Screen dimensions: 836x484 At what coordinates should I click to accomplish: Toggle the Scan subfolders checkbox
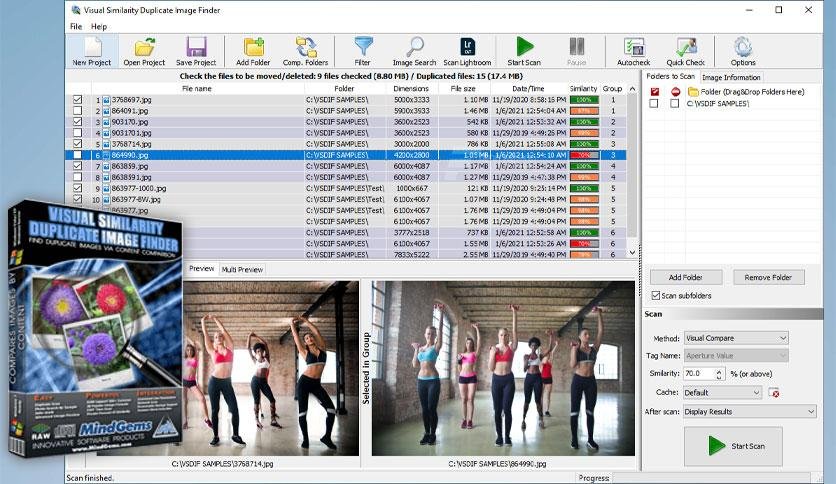(x=656, y=295)
